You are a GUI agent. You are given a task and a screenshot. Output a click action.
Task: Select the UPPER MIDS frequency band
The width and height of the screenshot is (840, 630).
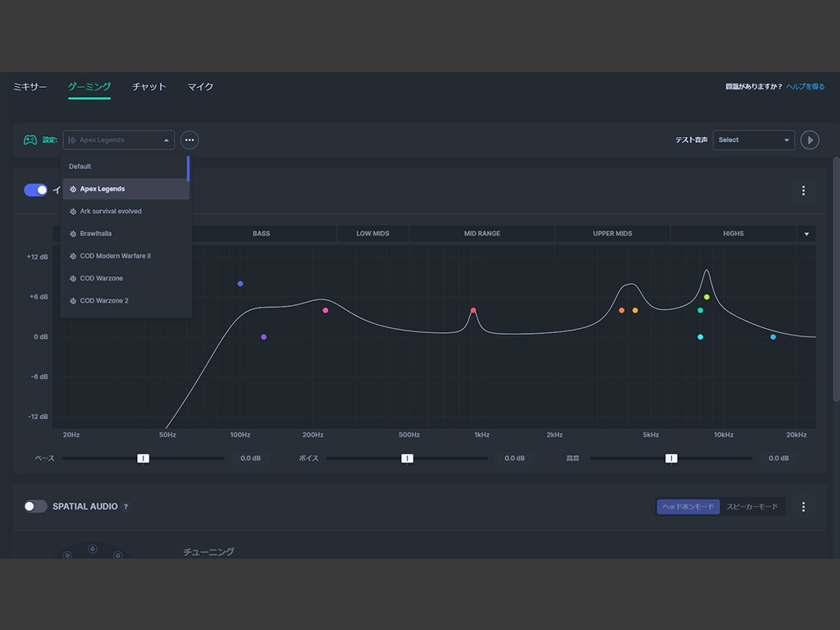(x=612, y=234)
